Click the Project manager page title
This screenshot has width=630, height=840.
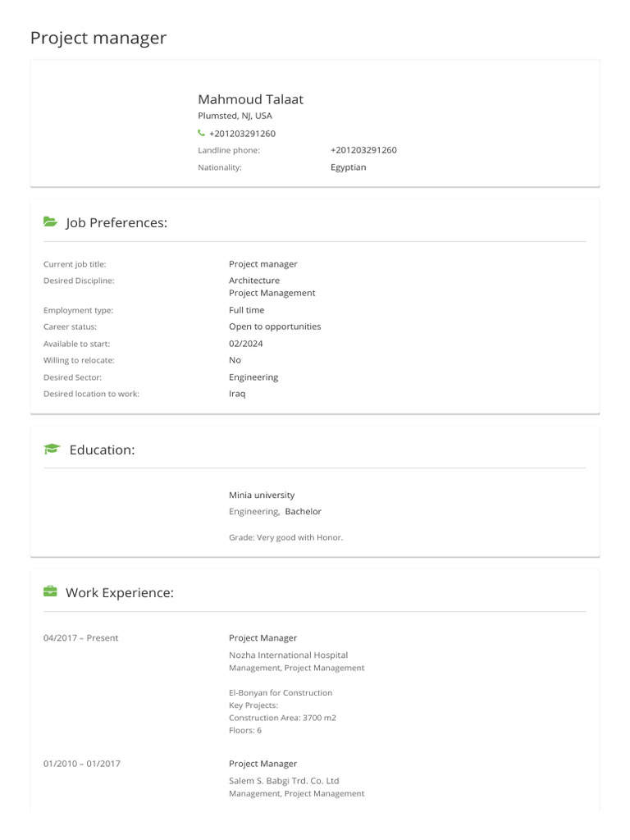tap(98, 38)
